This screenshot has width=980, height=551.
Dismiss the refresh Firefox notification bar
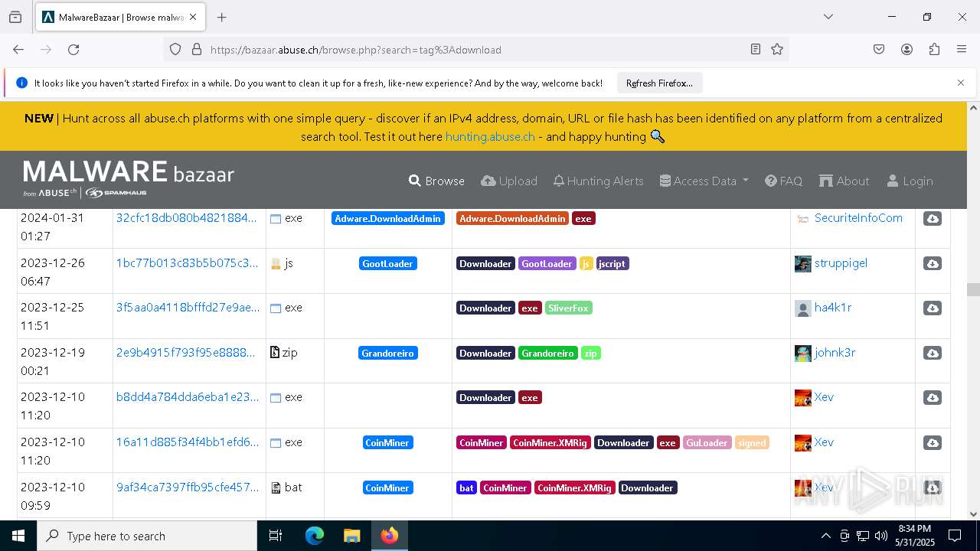click(x=961, y=83)
